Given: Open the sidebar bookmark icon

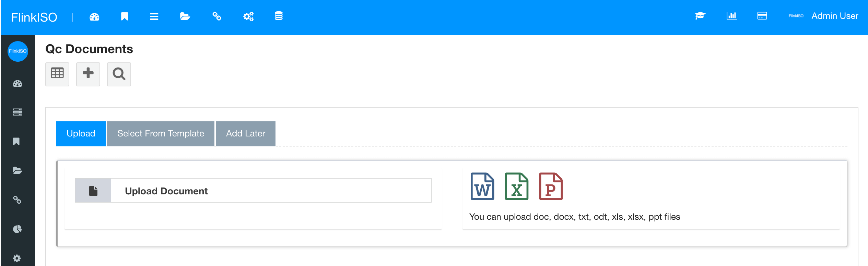Looking at the screenshot, I should coord(16,141).
